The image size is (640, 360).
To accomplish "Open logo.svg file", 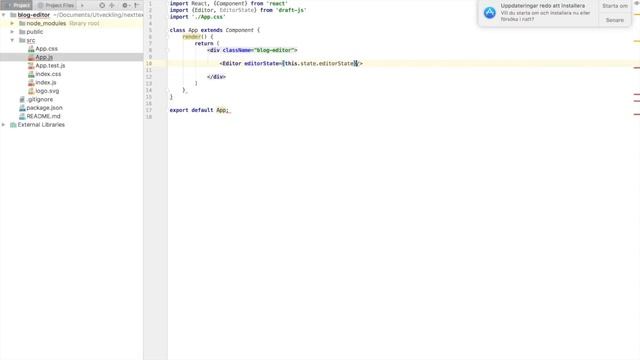I will [x=47, y=91].
